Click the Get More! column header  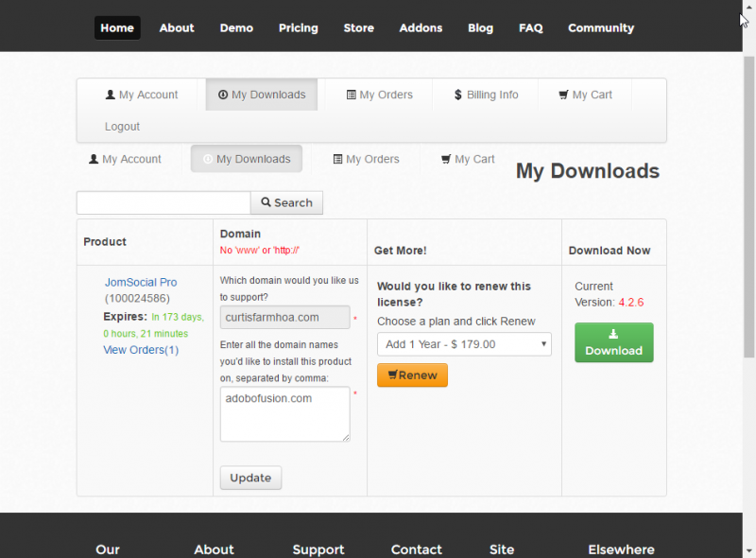(400, 251)
